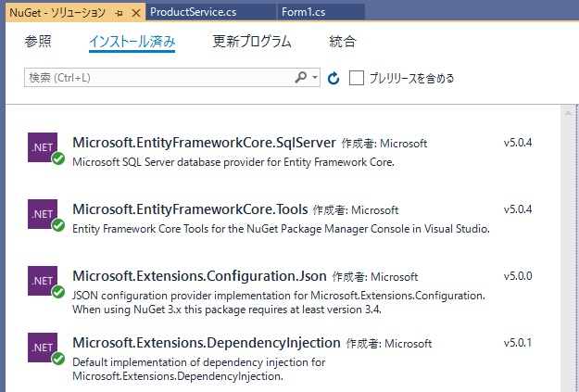Image resolution: width=579 pixels, height=392 pixels.
Task: Open the 参照 (Browse) tab
Action: click(x=38, y=41)
